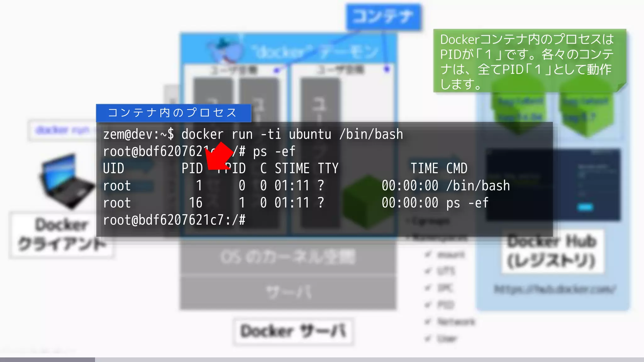Click the Docker サーバ label
The width and height of the screenshot is (644, 362).
coord(293,332)
